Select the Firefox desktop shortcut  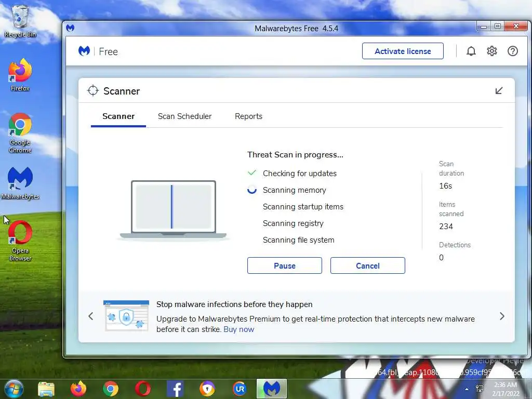pos(20,75)
